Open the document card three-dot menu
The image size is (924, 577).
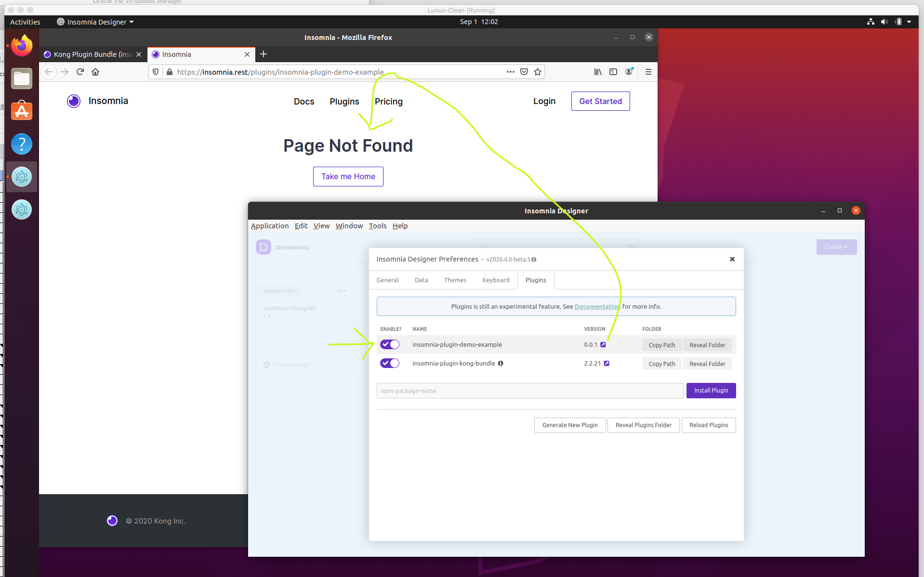coord(342,290)
